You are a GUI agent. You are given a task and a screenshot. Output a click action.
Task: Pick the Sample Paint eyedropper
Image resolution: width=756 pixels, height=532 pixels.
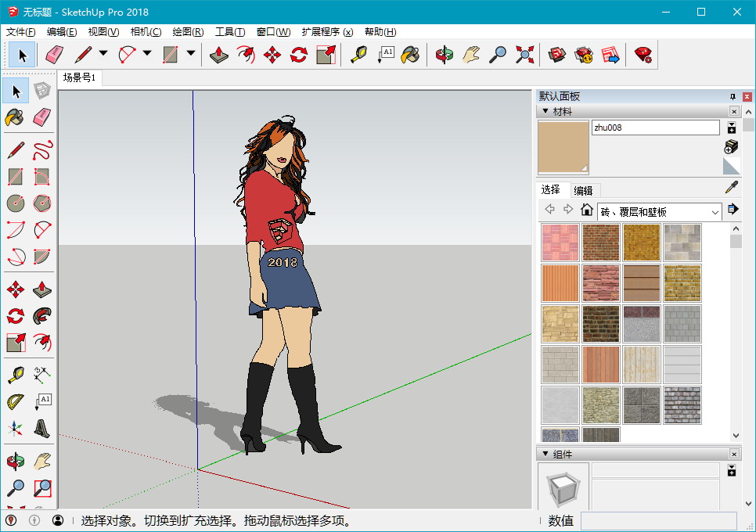pos(732,188)
